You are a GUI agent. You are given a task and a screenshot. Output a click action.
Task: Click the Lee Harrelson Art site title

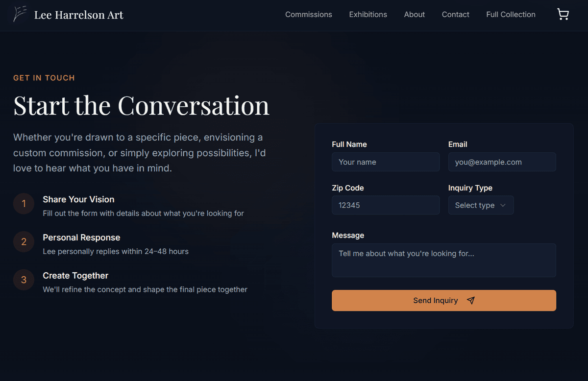coord(79,15)
